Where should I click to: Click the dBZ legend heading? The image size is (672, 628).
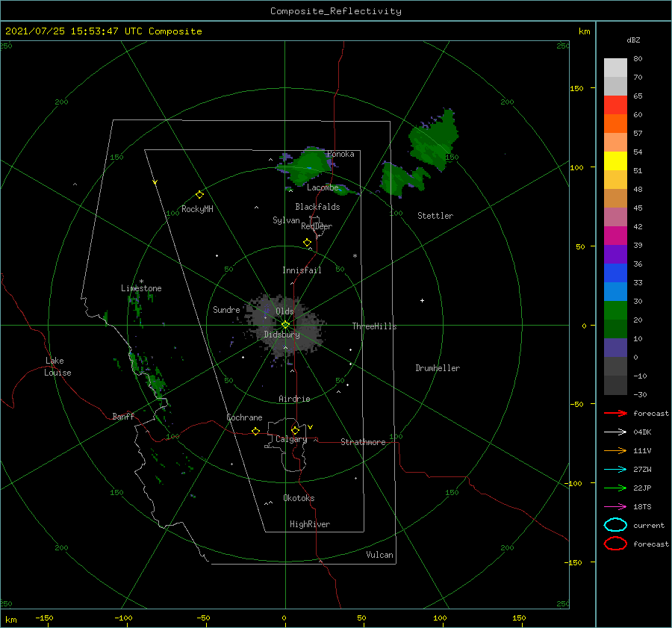(633, 40)
